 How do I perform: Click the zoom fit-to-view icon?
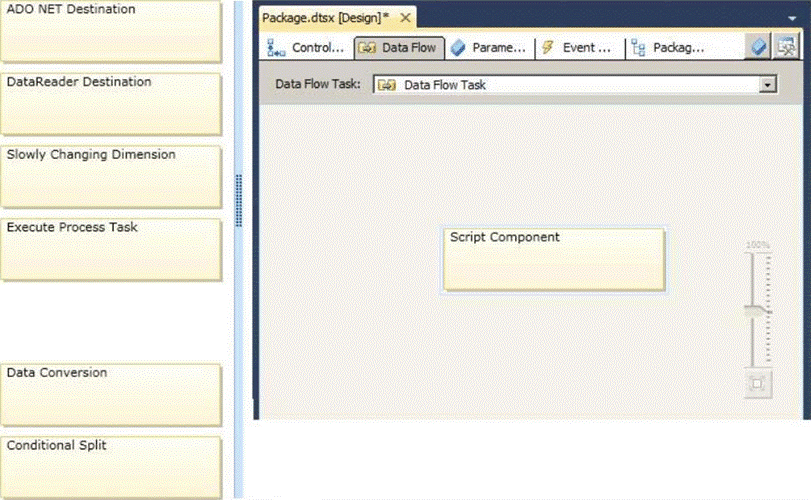(757, 383)
